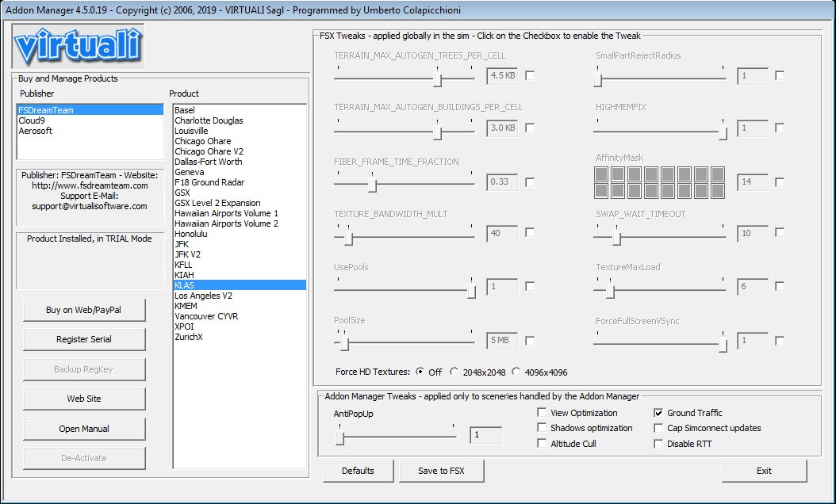The image size is (836, 504).
Task: Enable AffinityMask tweak checkbox
Action: pyautogui.click(x=780, y=182)
